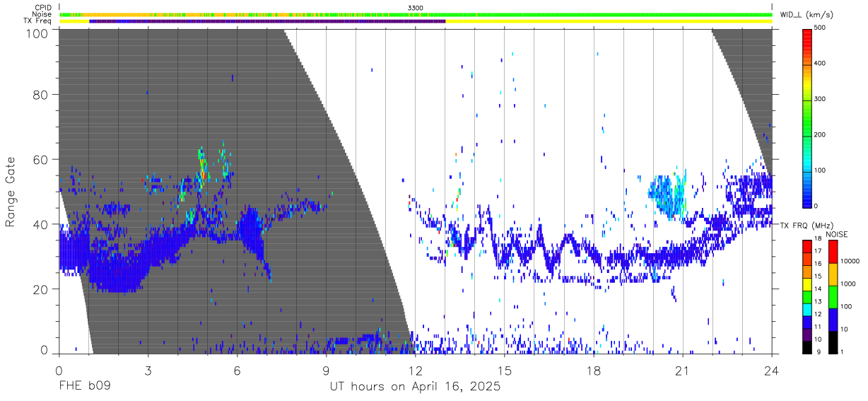
Task: Click the 3 UT hour tick label
Action: tap(148, 371)
